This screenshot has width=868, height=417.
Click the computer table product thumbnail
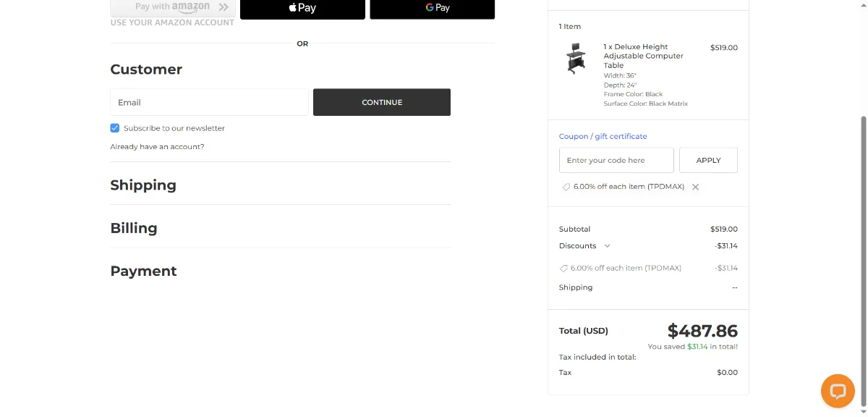point(576,59)
